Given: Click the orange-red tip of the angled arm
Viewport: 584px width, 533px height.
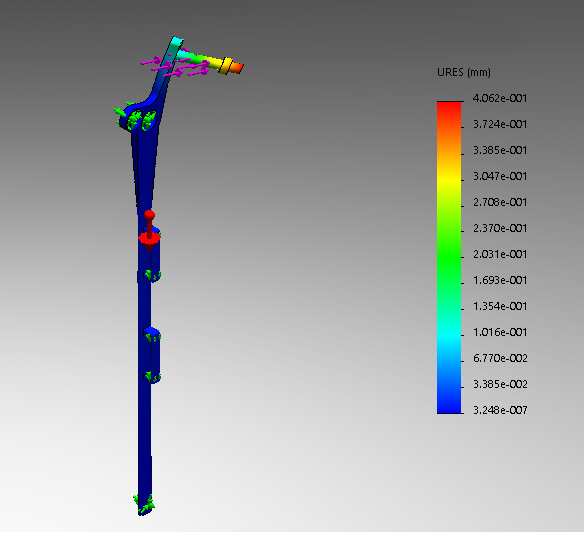Looking at the screenshot, I should [238, 68].
